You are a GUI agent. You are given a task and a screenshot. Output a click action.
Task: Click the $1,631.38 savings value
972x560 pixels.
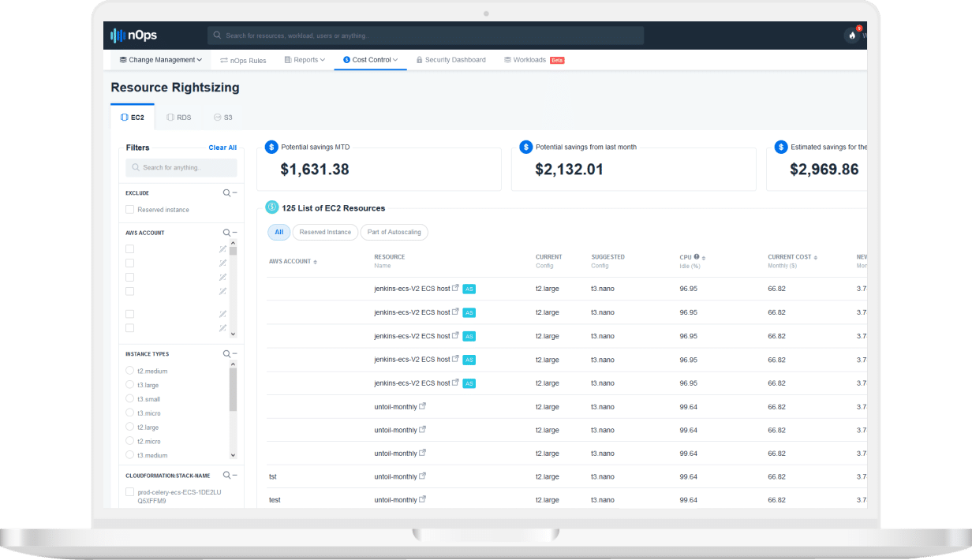point(315,170)
